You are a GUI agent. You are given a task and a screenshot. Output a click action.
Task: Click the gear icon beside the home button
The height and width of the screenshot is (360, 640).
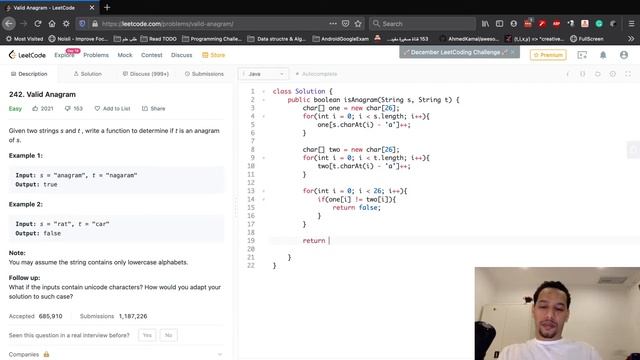(x=66, y=24)
